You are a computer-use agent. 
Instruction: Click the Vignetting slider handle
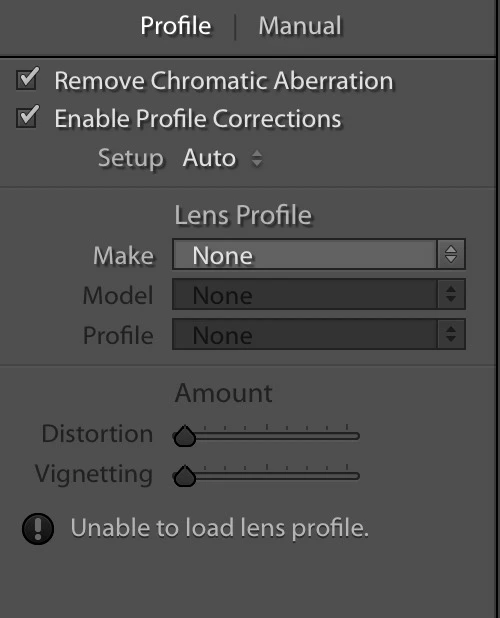[184, 476]
